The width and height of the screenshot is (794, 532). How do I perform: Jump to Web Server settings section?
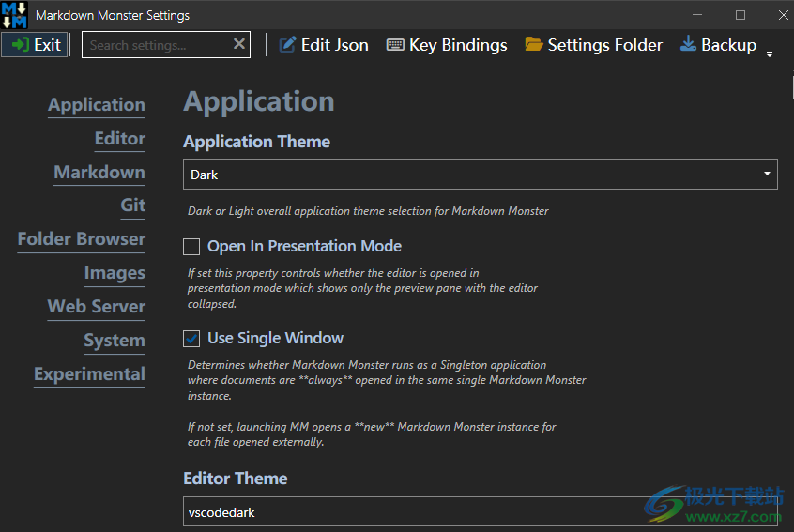pos(97,307)
